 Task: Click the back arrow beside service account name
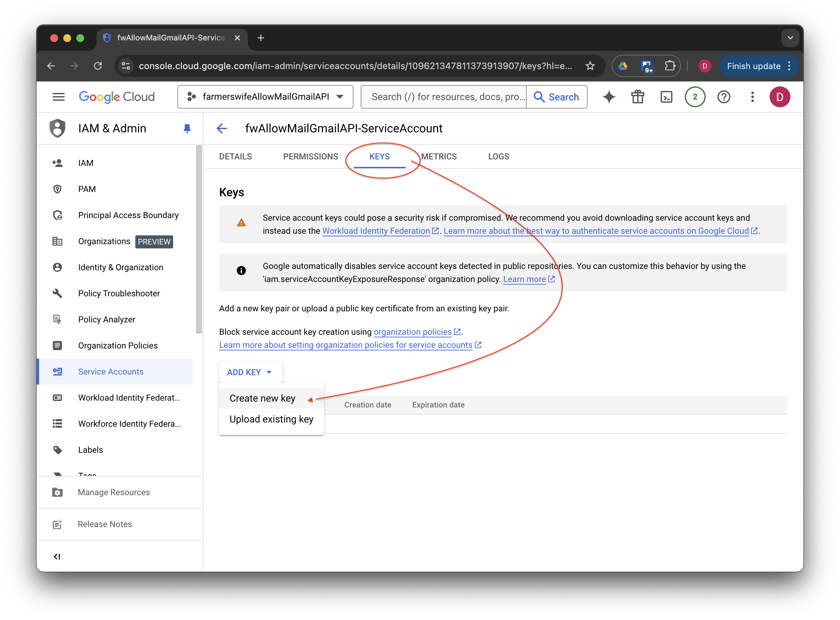[222, 128]
